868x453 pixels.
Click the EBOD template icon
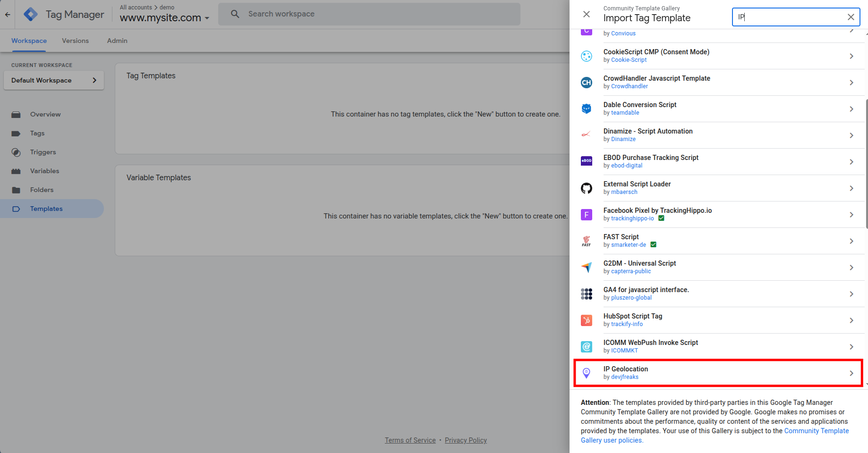point(587,161)
